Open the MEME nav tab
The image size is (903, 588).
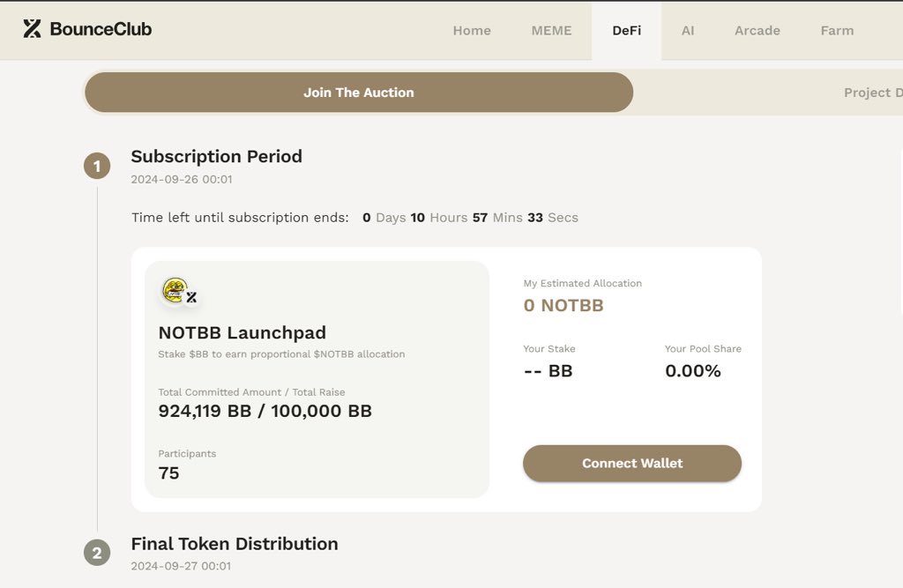coord(551,30)
